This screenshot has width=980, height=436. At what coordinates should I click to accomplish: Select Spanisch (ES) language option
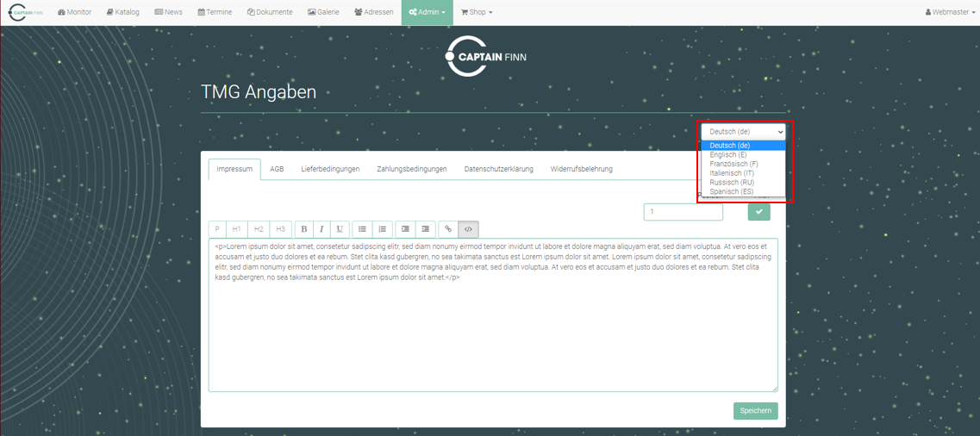point(731,192)
